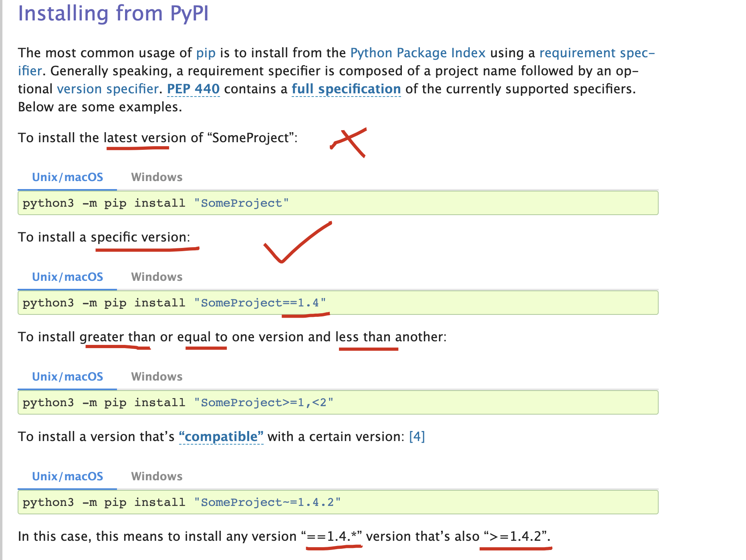The image size is (746, 560).
Task: Click the Installing from PyPI heading
Action: (x=113, y=14)
